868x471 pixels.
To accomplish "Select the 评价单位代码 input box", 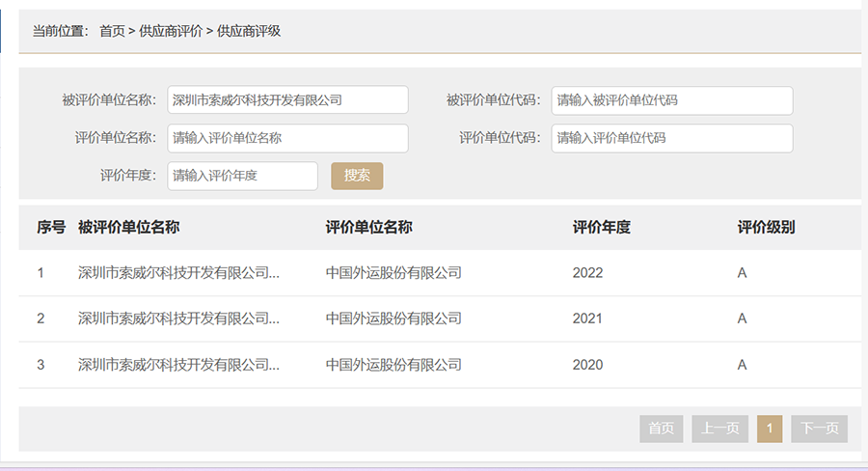I will point(671,138).
